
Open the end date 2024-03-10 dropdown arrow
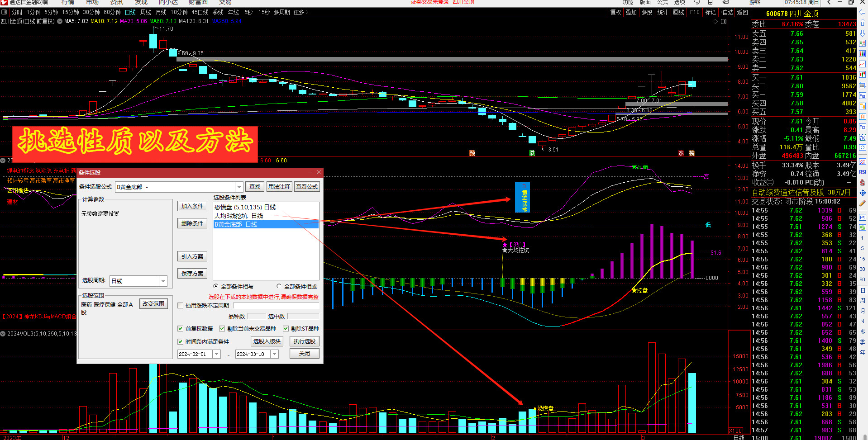pos(274,354)
